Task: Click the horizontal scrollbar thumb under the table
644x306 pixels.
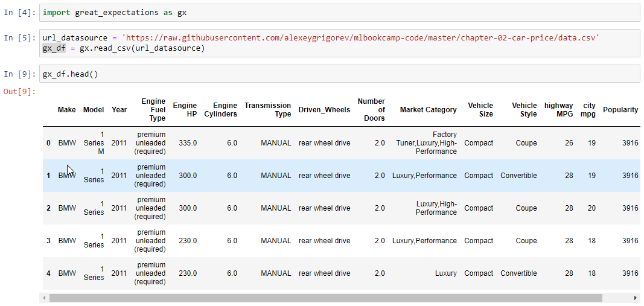Action: click(326, 298)
